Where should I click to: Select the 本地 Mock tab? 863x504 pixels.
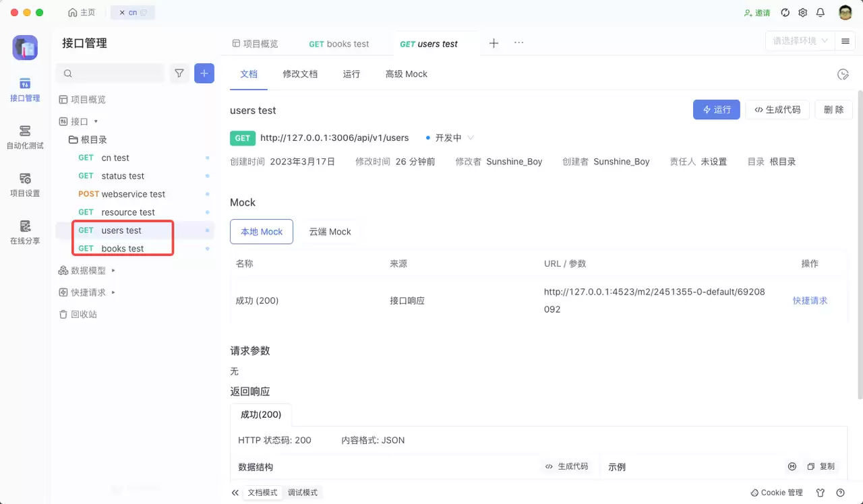[262, 232]
